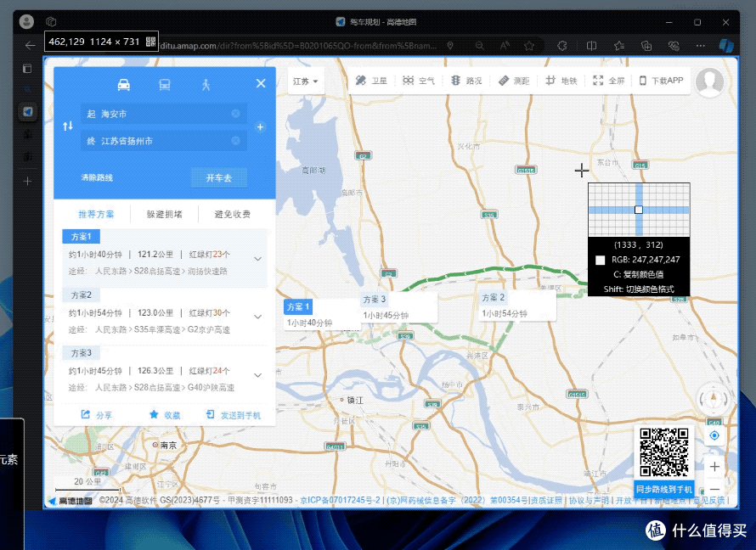The width and height of the screenshot is (756, 550).
Task: Select the 避免收费 tab
Action: click(x=233, y=215)
